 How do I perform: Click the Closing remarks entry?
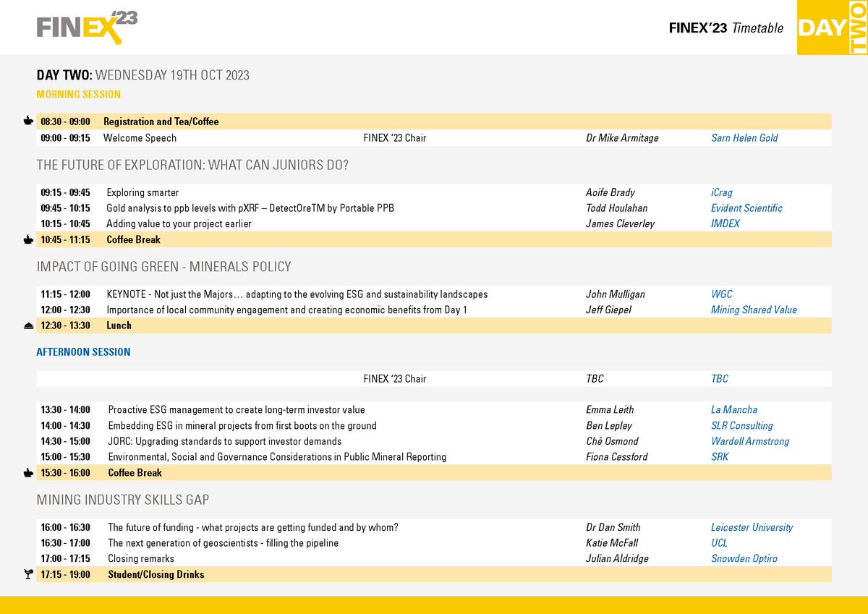click(141, 559)
